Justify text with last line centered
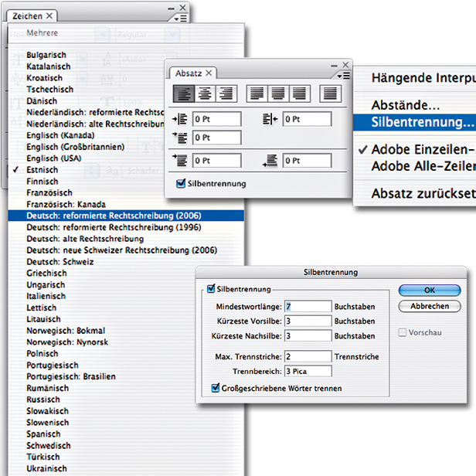This screenshot has width=476, height=476. point(278,93)
